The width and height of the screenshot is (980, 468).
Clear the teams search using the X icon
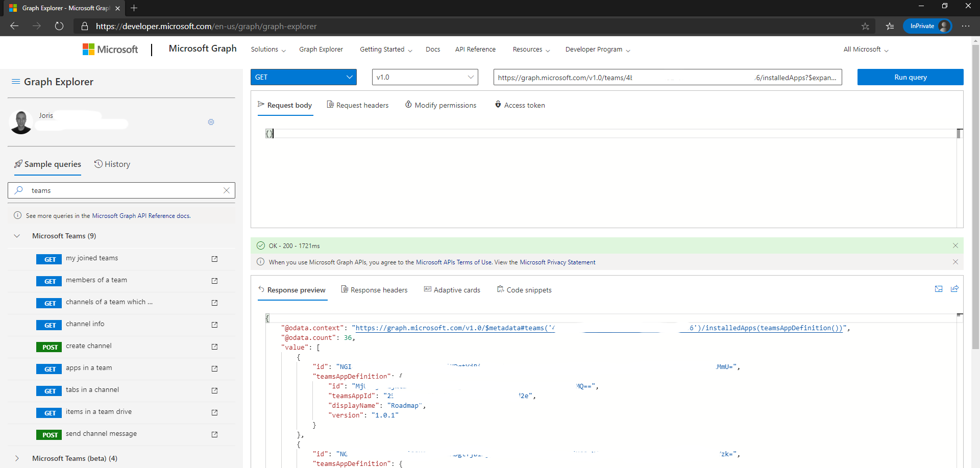pyautogui.click(x=226, y=190)
